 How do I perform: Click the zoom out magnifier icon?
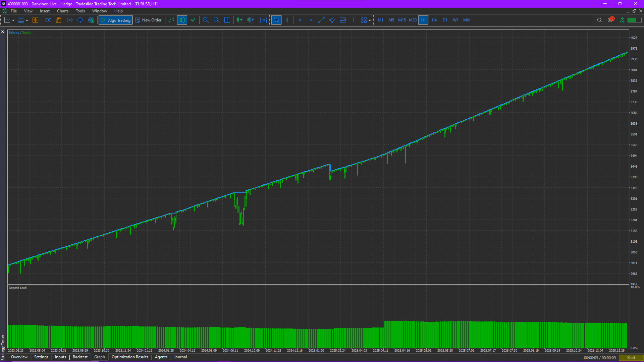tap(216, 20)
